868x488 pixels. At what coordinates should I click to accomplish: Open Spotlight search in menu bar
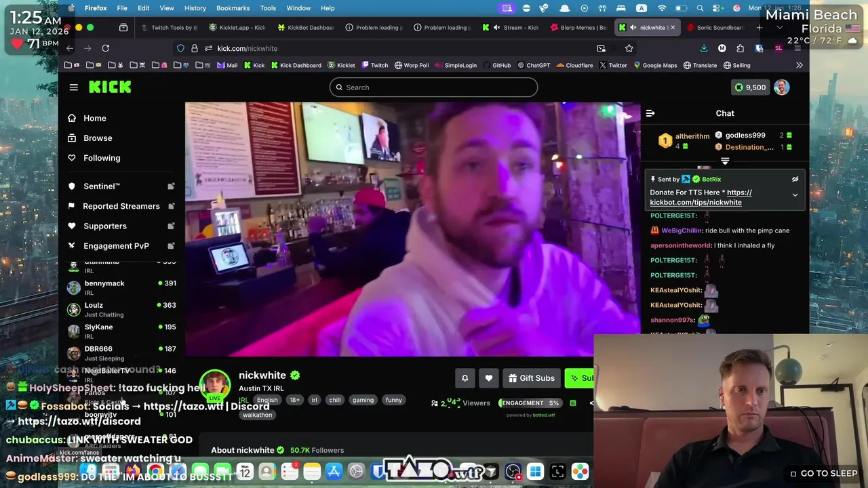700,8
